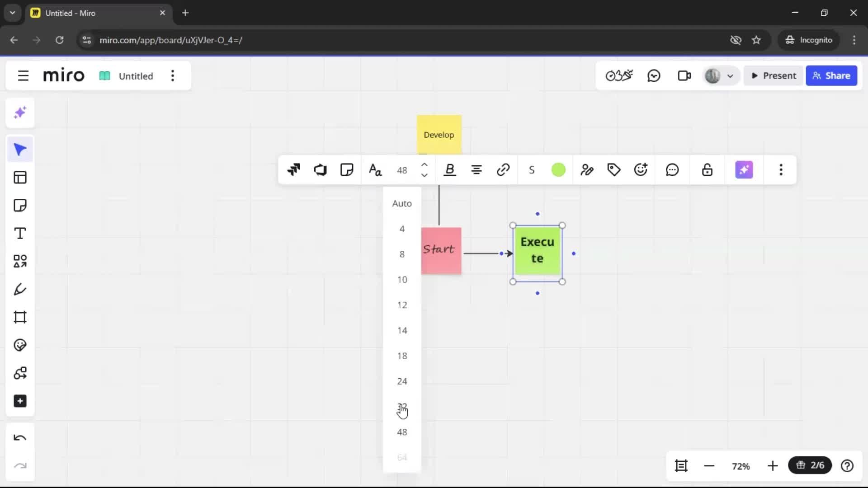
Task: Click the Miro AI sparkle tool in sidebar
Action: pyautogui.click(x=20, y=113)
